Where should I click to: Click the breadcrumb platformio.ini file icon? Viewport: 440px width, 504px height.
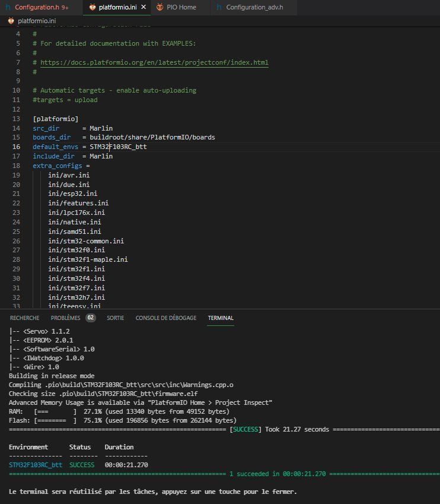pos(11,21)
